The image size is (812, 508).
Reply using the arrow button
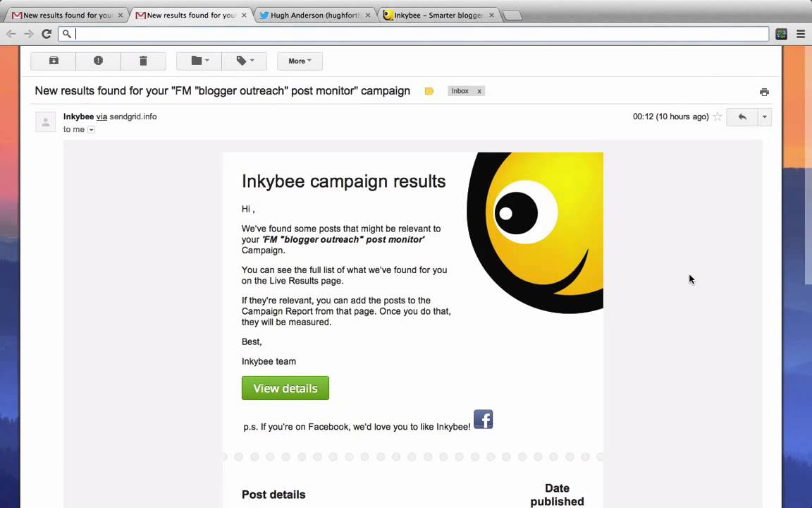[742, 117]
